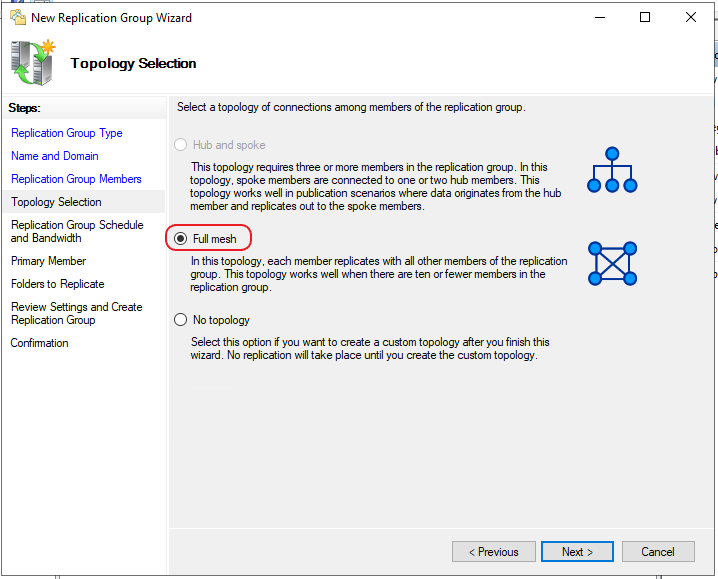Click the Topology Selection page heading
The width and height of the screenshot is (718, 579).
tap(133, 63)
